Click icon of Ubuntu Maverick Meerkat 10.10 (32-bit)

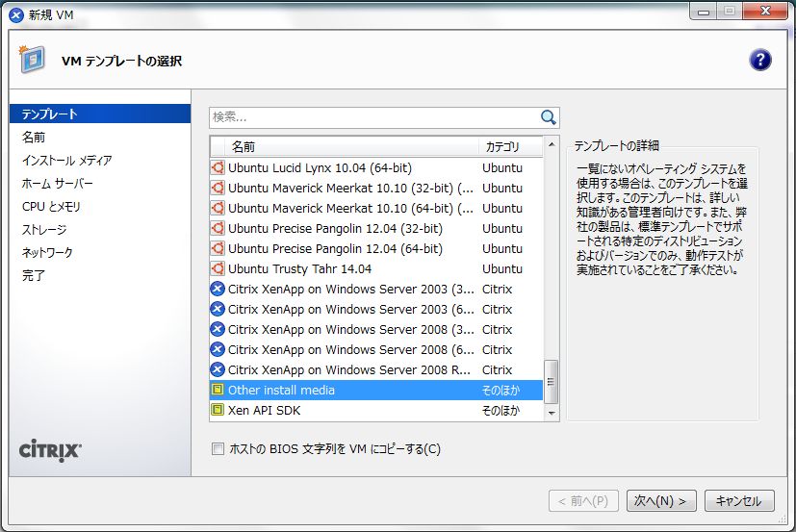[x=218, y=189]
